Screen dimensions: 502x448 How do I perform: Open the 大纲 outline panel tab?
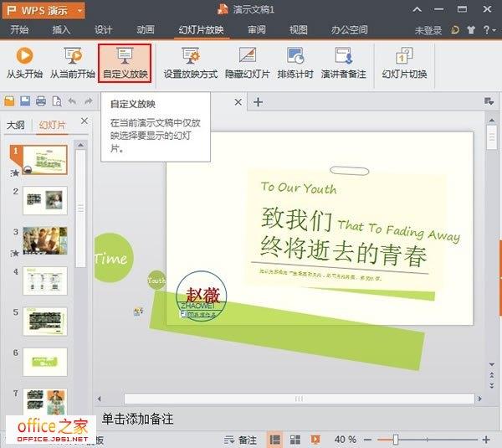pyautogui.click(x=15, y=126)
